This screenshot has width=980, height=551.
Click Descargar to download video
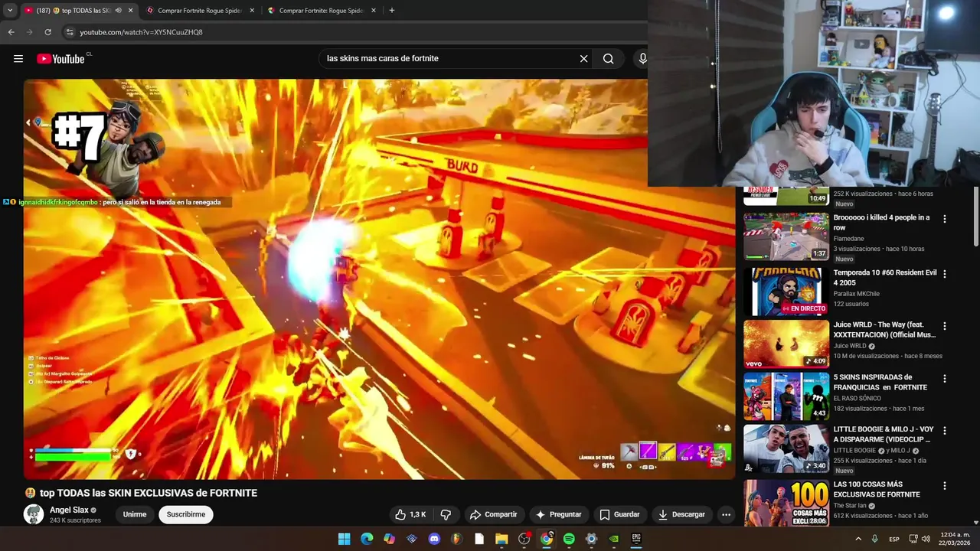pos(681,514)
